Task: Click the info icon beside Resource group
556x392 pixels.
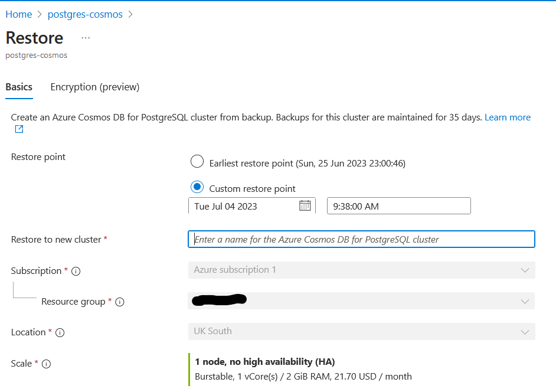Action: (x=120, y=302)
